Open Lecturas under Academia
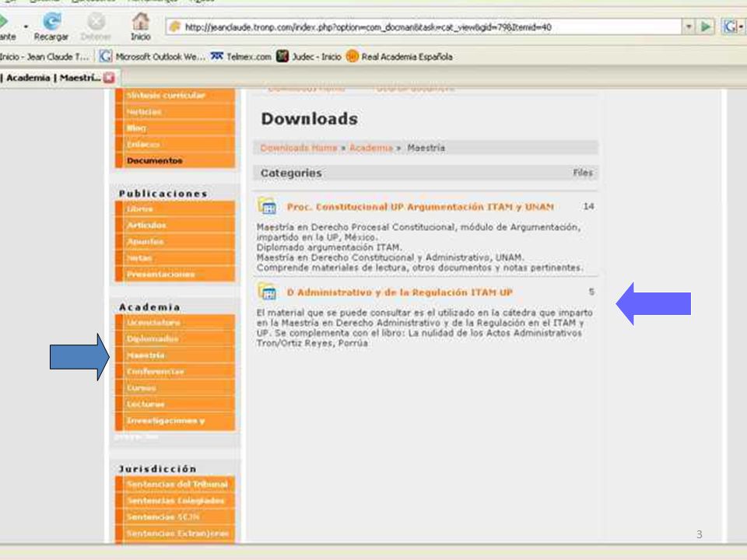 (175, 404)
